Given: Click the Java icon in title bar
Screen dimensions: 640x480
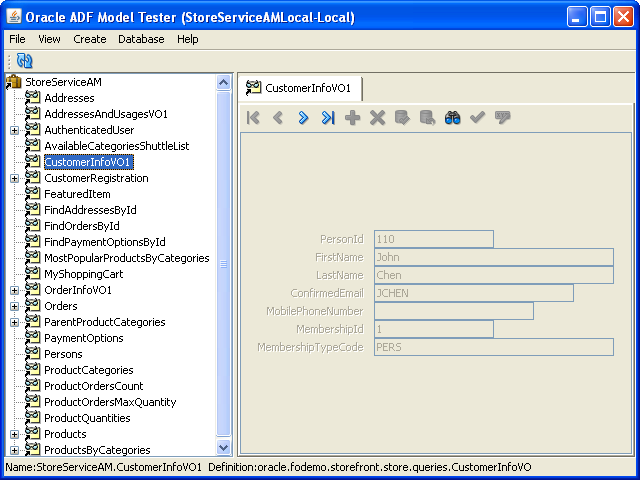Looking at the screenshot, I should [x=14, y=16].
